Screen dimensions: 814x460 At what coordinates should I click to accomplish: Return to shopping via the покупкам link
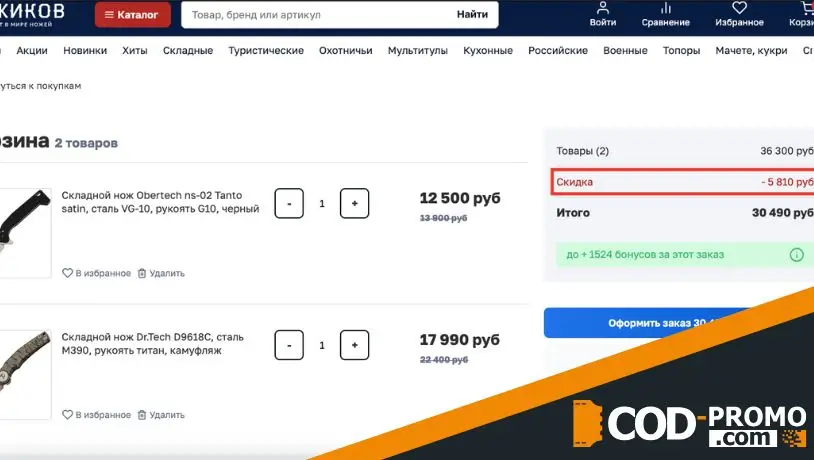[x=40, y=86]
